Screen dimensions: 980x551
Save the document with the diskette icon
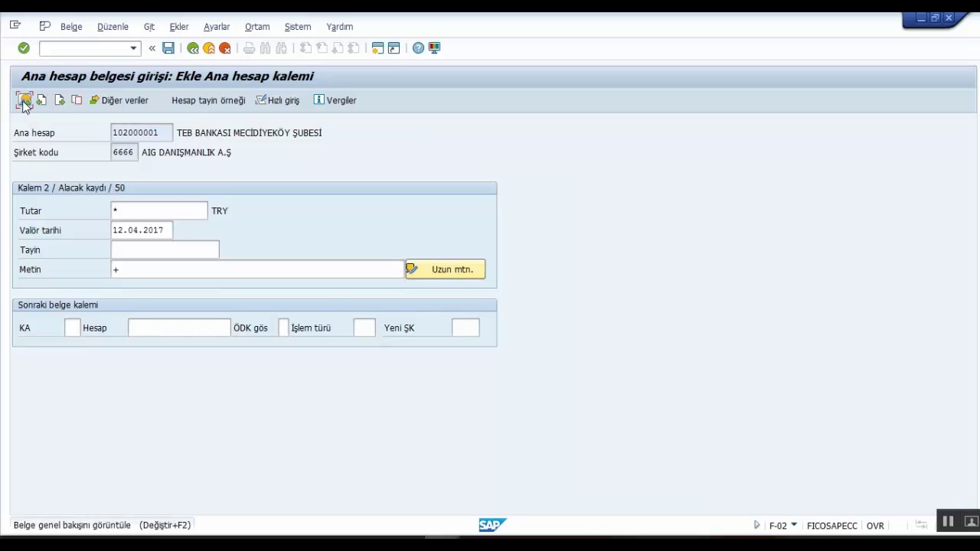[x=168, y=48]
